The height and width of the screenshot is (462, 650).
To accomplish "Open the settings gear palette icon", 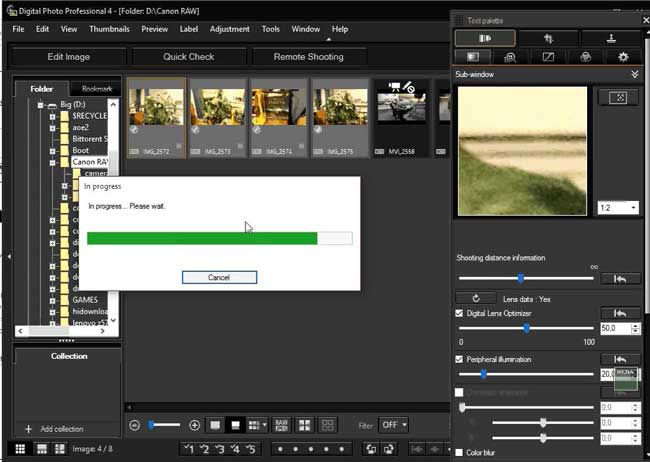I will [623, 57].
